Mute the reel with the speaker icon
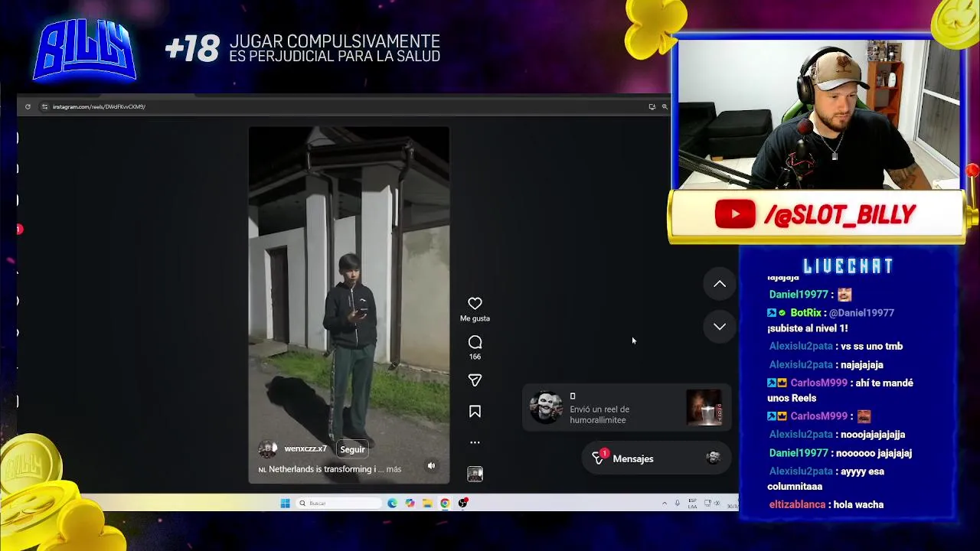 [431, 465]
